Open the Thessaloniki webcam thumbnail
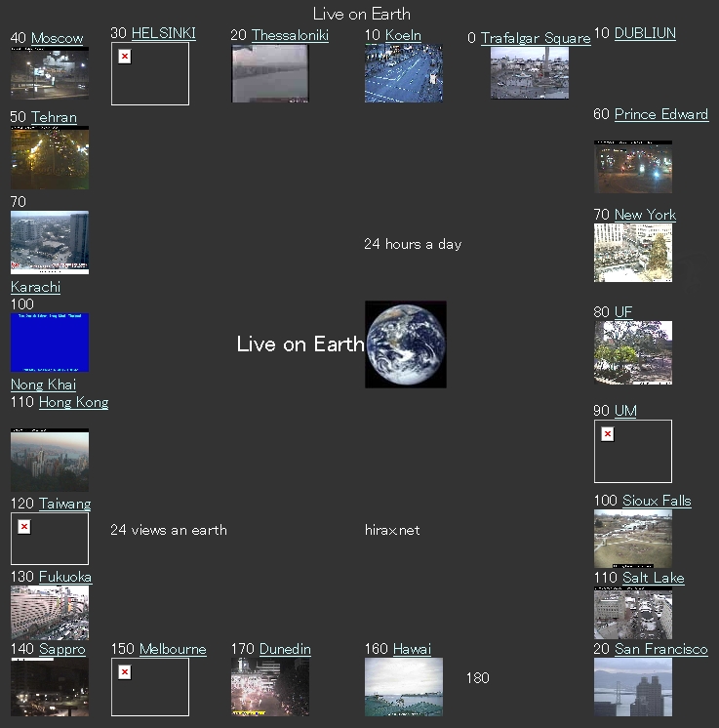This screenshot has height=728, width=719. point(270,74)
